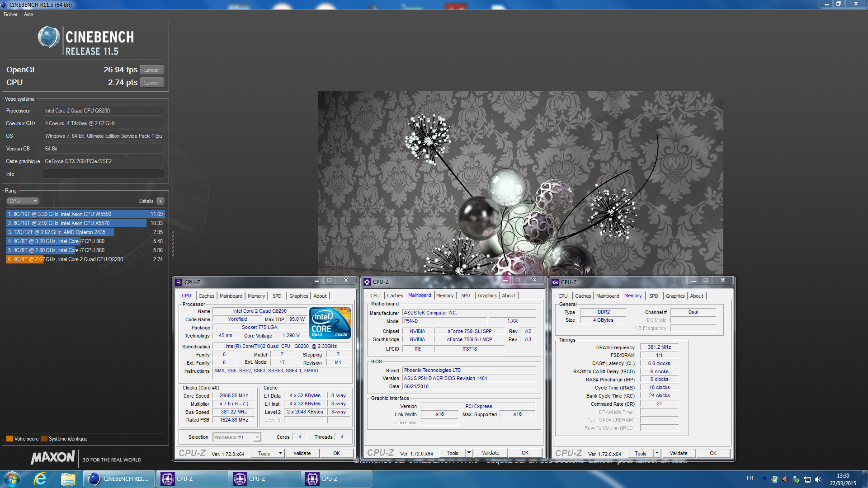Click the rendered scene image
The height and width of the screenshot is (488, 868).
pyautogui.click(x=520, y=183)
